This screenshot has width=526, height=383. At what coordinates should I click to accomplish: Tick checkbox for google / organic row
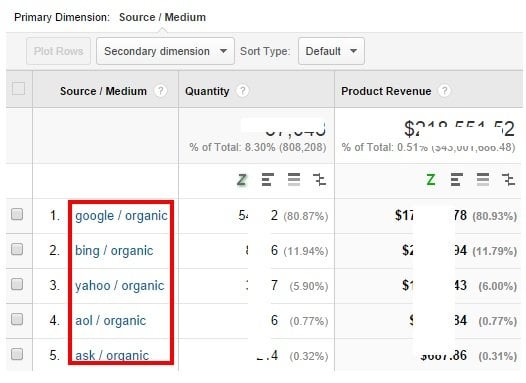point(17,214)
